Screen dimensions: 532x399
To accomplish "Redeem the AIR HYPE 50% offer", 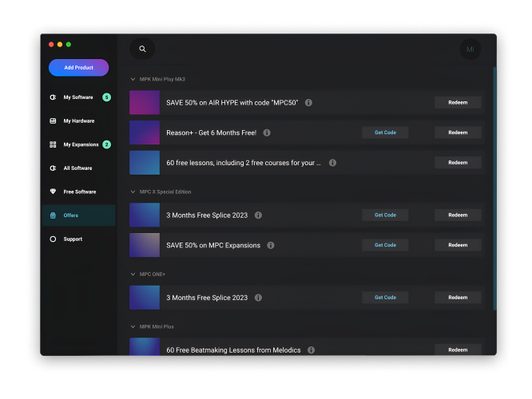I will (458, 103).
